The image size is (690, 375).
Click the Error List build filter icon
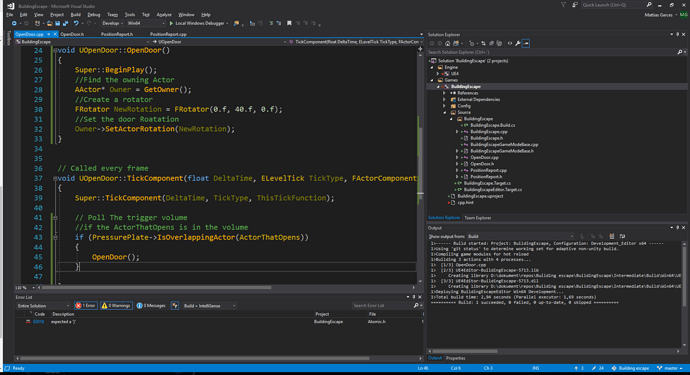[175, 305]
